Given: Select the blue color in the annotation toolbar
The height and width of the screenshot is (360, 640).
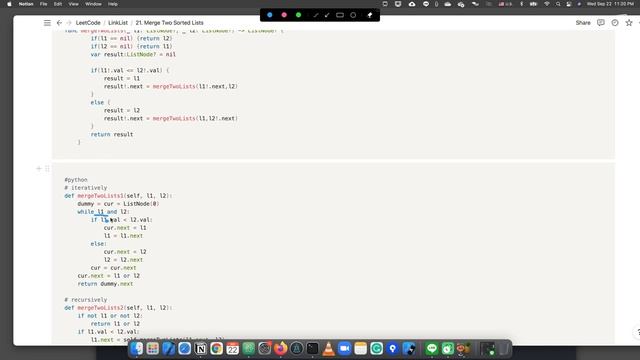Looking at the screenshot, I should point(270,15).
